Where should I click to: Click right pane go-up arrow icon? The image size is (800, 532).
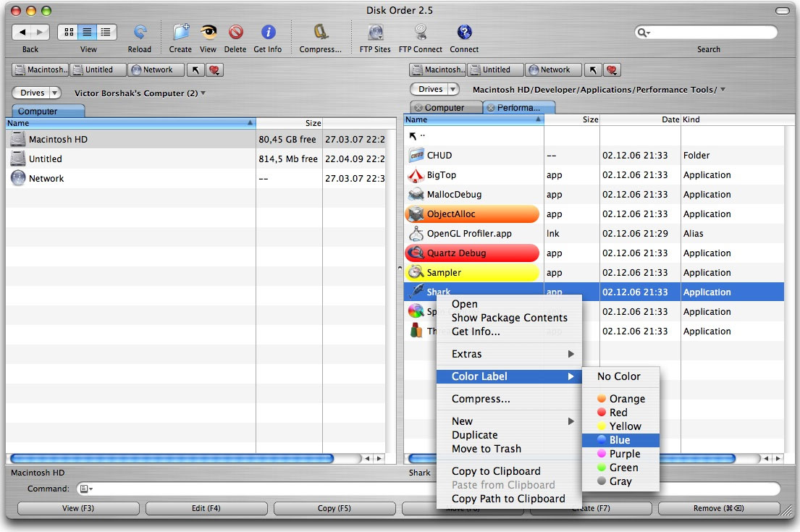pyautogui.click(x=593, y=70)
